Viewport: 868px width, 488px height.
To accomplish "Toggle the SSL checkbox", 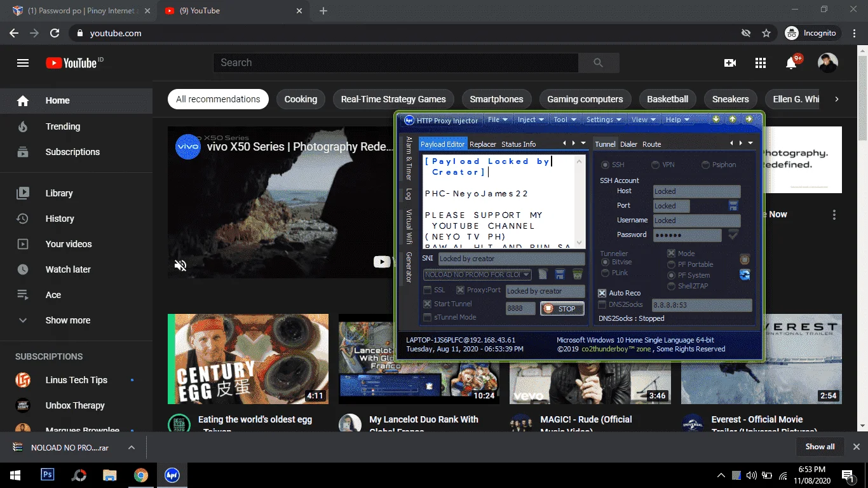I will 428,290.
